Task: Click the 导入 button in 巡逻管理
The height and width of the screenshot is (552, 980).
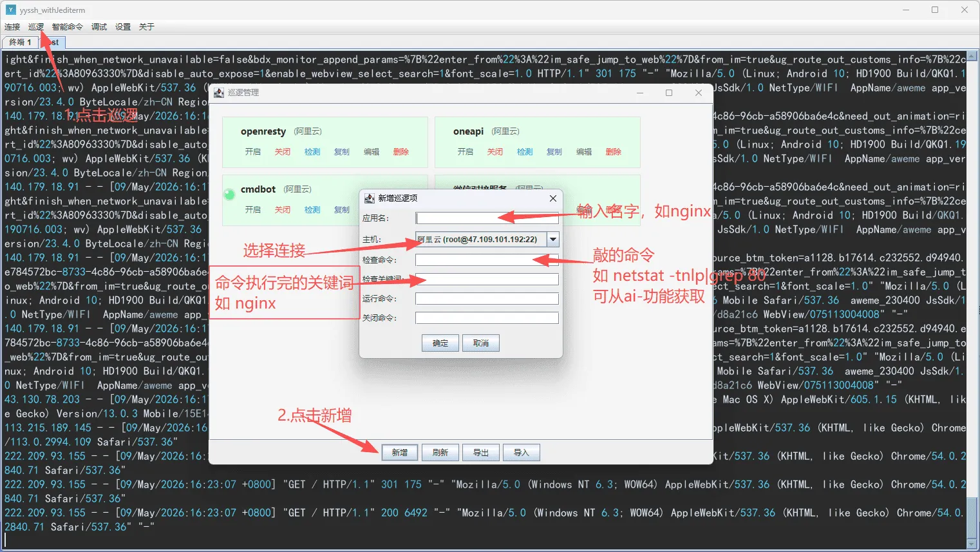Action: (522, 453)
